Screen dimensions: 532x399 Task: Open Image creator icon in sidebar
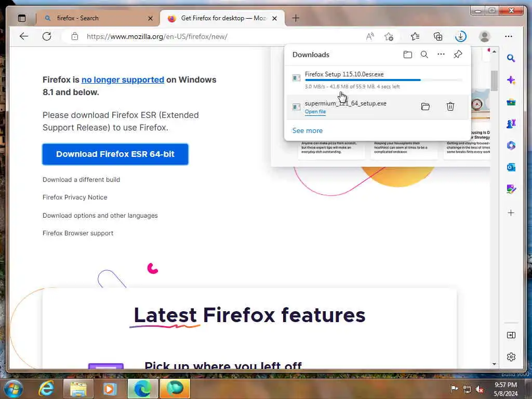[511, 189]
